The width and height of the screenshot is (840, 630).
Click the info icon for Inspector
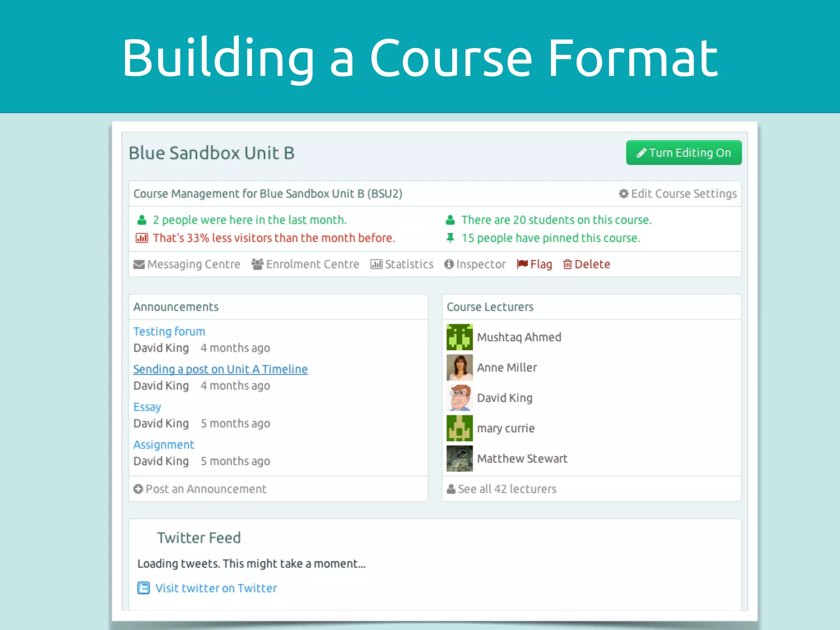[x=449, y=264]
